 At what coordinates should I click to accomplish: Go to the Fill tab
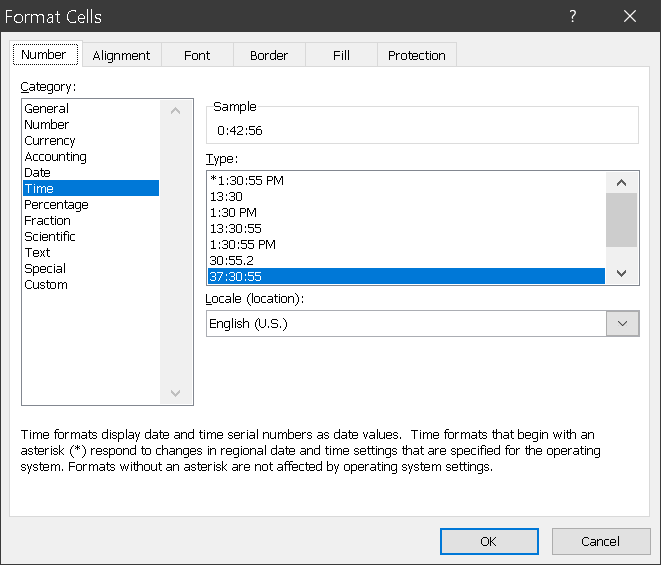point(341,55)
